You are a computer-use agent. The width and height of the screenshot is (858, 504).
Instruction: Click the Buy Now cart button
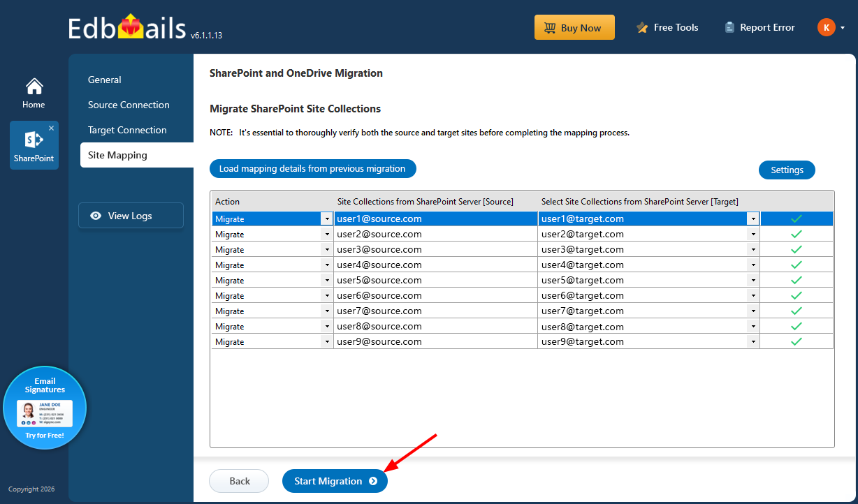(574, 28)
